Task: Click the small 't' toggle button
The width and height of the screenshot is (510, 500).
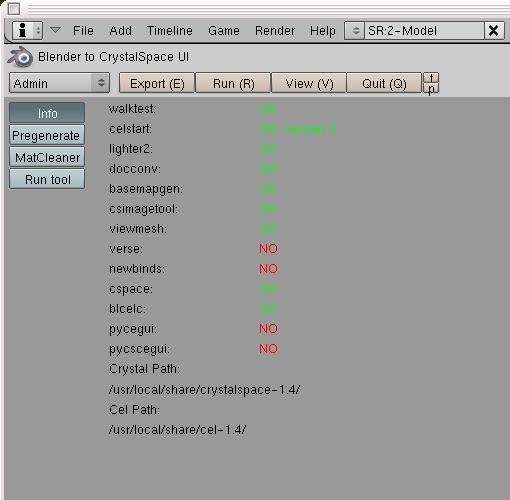Action: pyautogui.click(x=431, y=78)
